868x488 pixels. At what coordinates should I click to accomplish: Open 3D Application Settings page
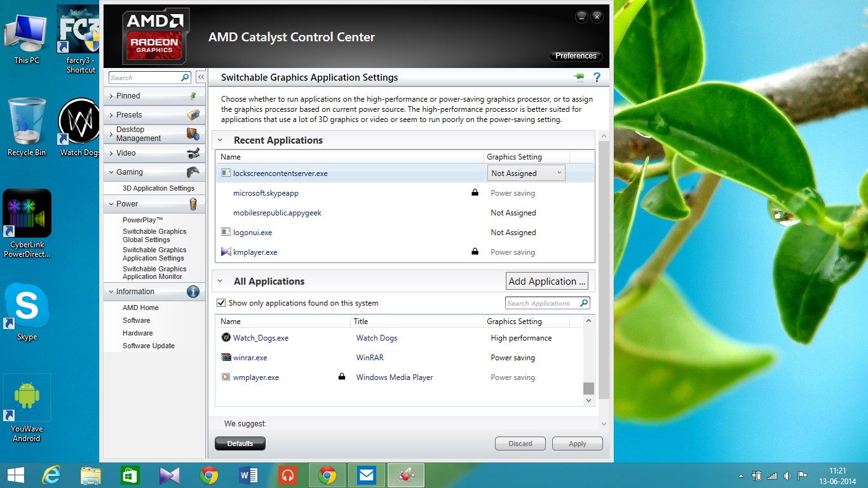[x=158, y=188]
